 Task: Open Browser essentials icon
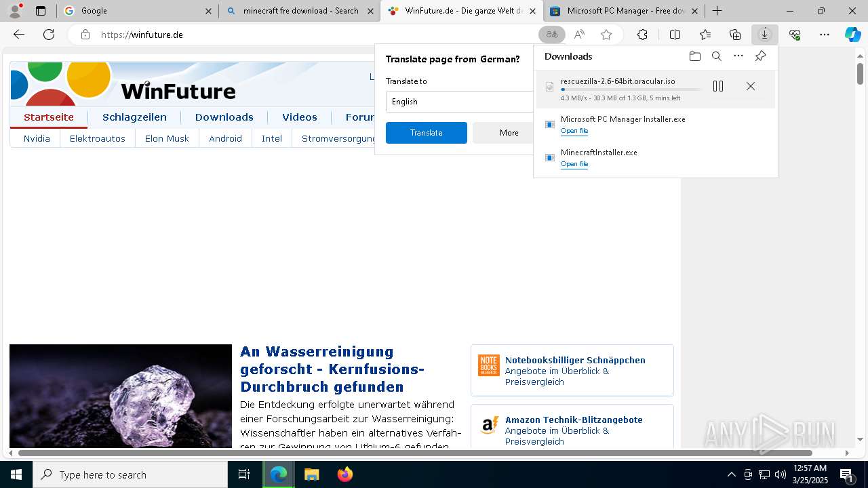[x=795, y=35]
